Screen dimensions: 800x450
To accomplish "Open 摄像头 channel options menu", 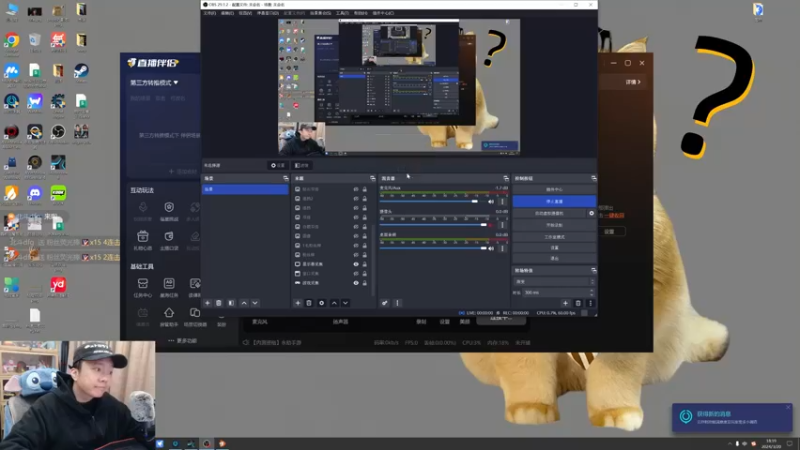I will [x=502, y=225].
